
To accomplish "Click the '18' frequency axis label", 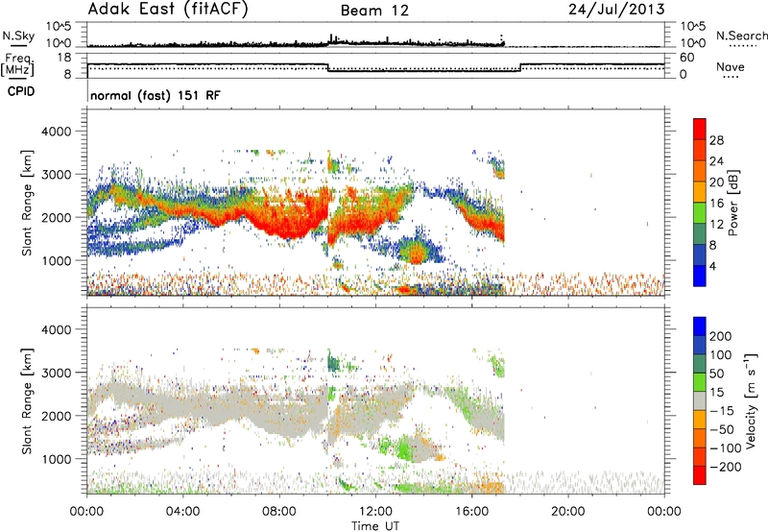I will 64,58.
